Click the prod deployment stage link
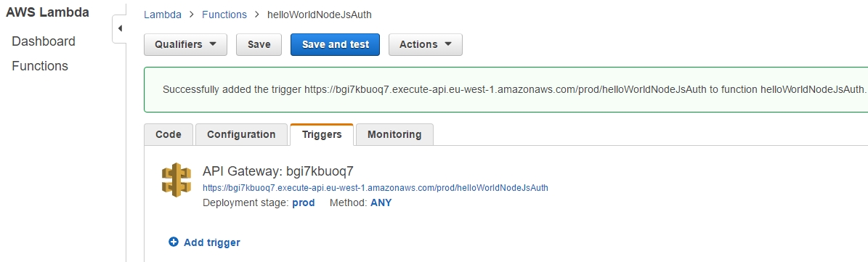This screenshot has height=262, width=868. point(304,203)
